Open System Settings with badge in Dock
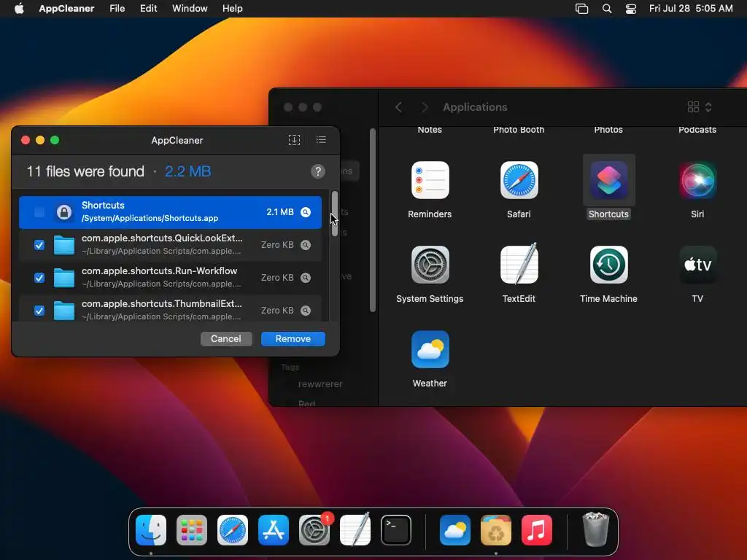Screen dimensions: 747x560 [x=314, y=530]
